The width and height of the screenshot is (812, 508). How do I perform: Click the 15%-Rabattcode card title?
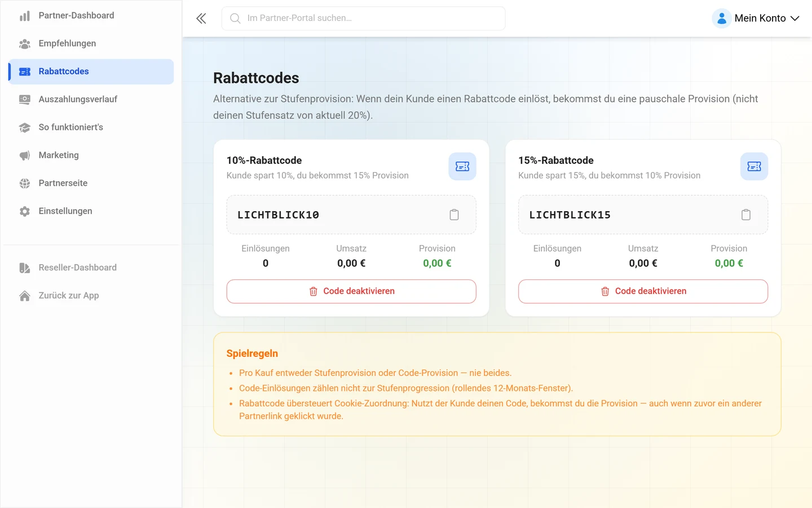pos(556,160)
